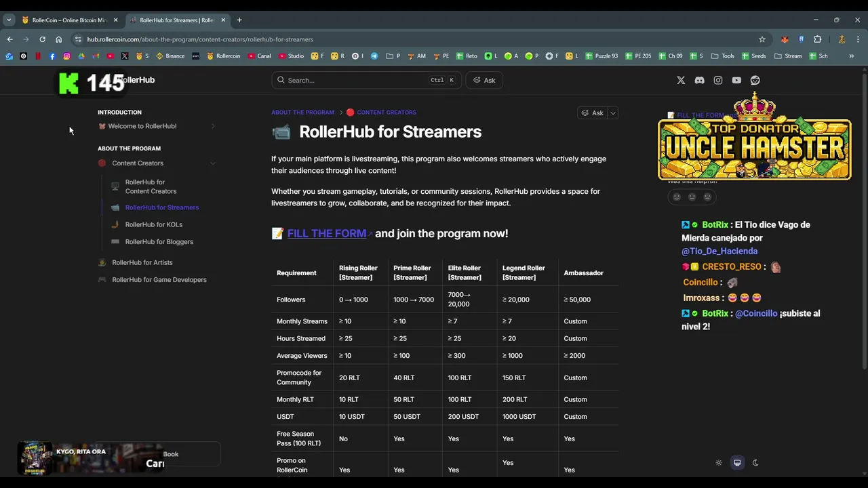Screen dimensions: 868x488
Task: Click the 'Average Viewers' row label
Action: [302, 356]
